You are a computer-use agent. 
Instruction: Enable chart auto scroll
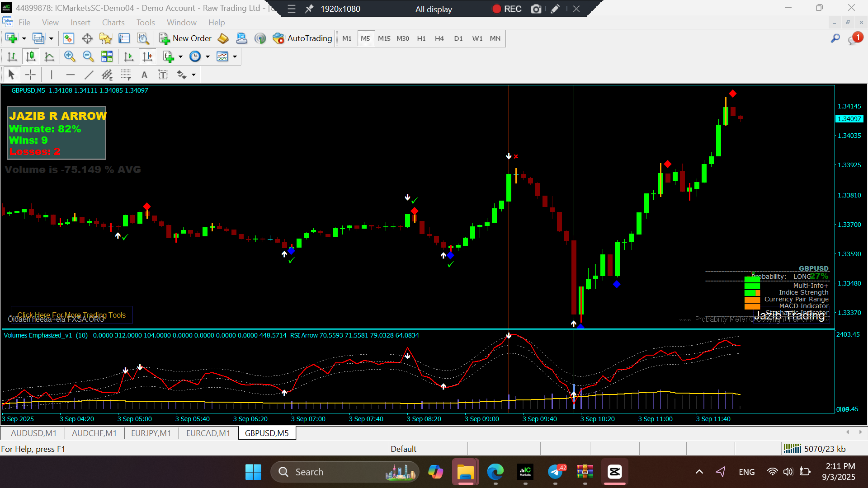click(x=128, y=56)
